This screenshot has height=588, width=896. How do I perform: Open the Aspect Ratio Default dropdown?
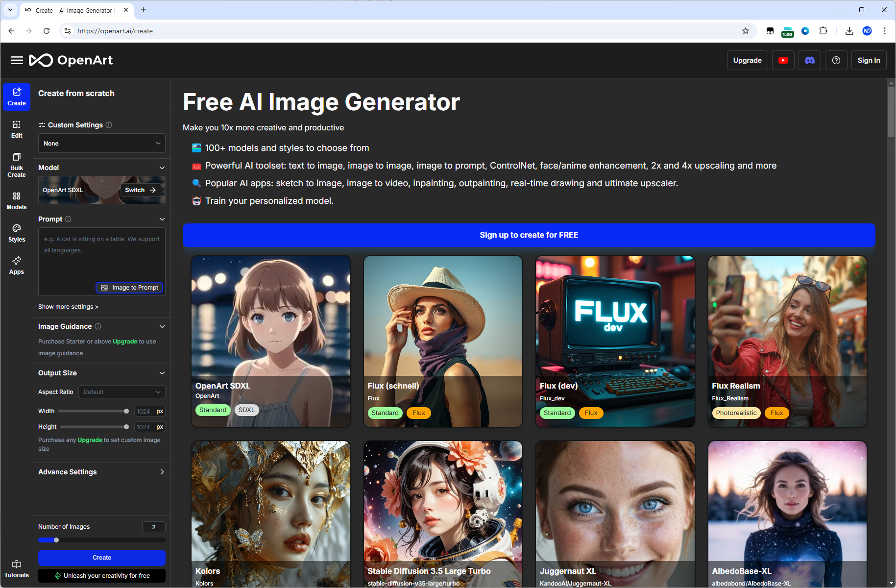tap(121, 392)
